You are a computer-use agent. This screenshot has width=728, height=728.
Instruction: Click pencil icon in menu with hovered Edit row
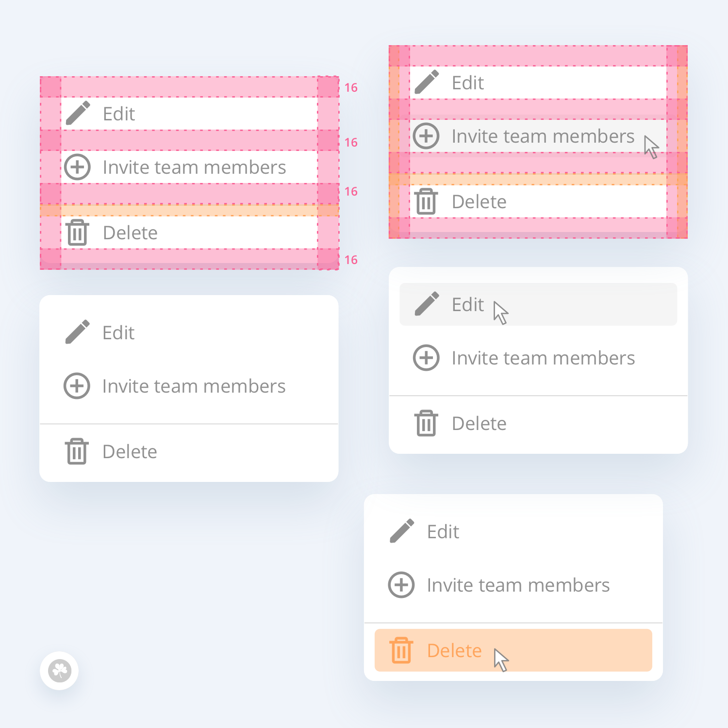[x=427, y=304]
